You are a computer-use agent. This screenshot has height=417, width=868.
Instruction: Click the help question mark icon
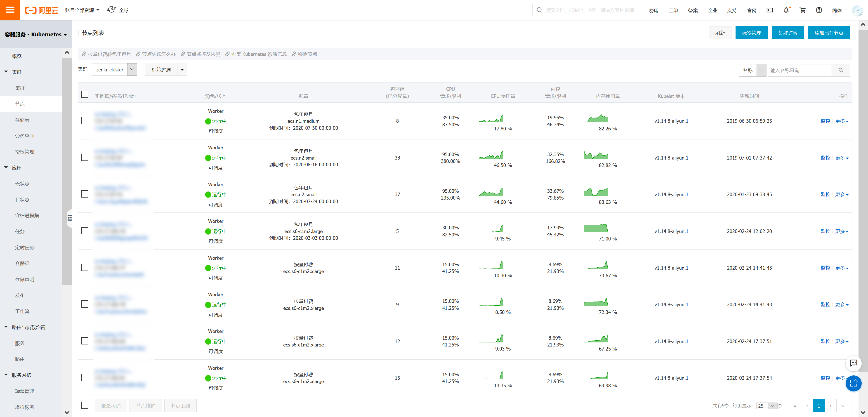[x=818, y=10]
